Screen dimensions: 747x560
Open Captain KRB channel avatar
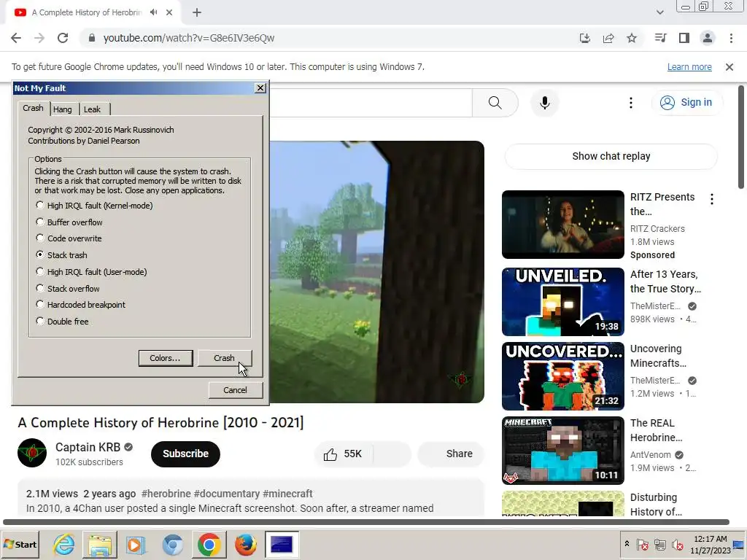32,453
